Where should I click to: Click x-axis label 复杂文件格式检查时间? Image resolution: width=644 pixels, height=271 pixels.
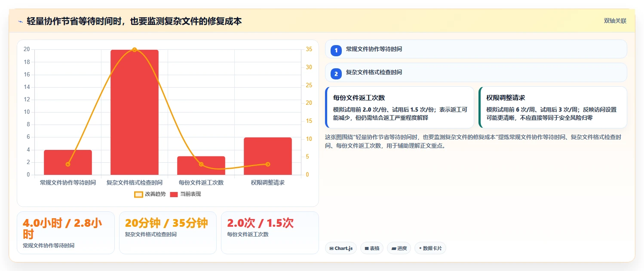pyautogui.click(x=135, y=183)
